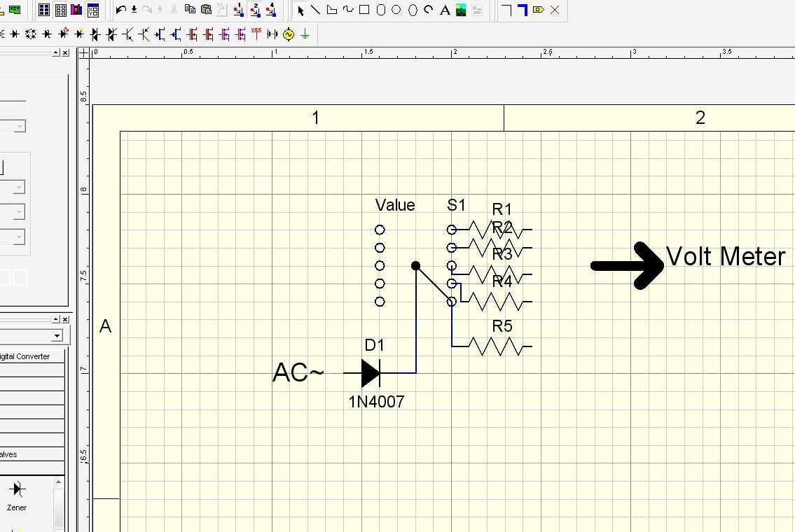Pick the polygon shape tool
The width and height of the screenshot is (795, 532).
click(x=331, y=10)
